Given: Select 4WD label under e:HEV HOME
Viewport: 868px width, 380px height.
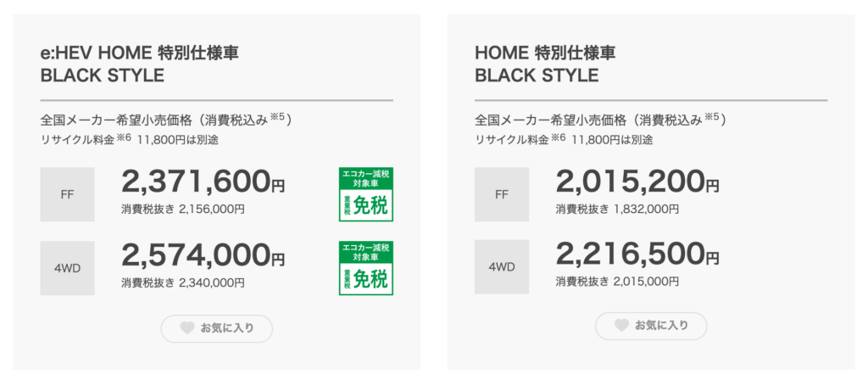Looking at the screenshot, I should (68, 267).
